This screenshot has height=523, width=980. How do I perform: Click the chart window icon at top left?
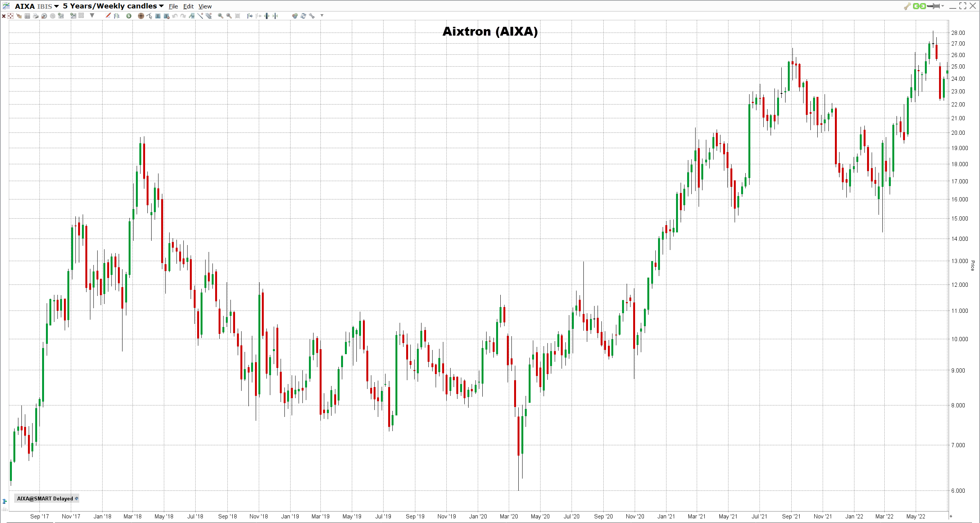point(6,6)
